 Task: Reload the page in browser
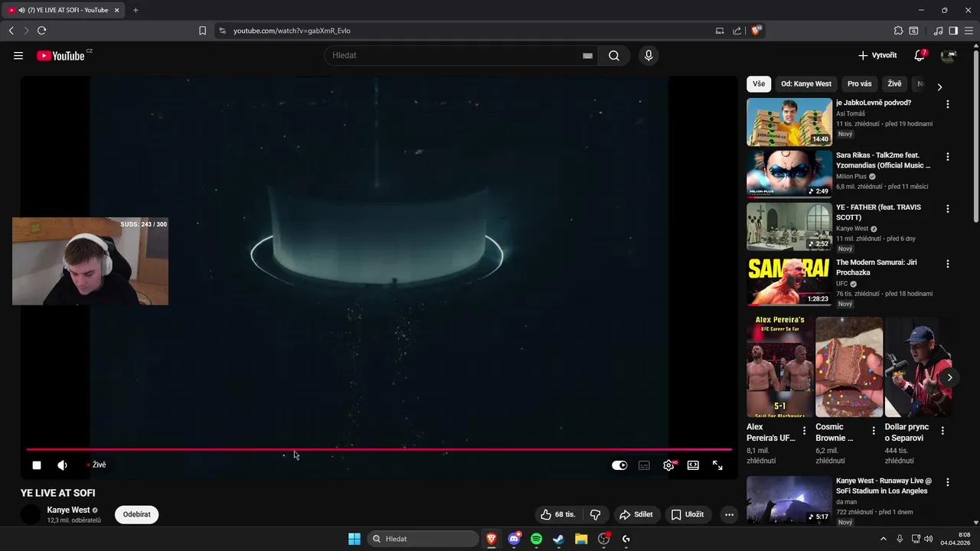coord(41,31)
